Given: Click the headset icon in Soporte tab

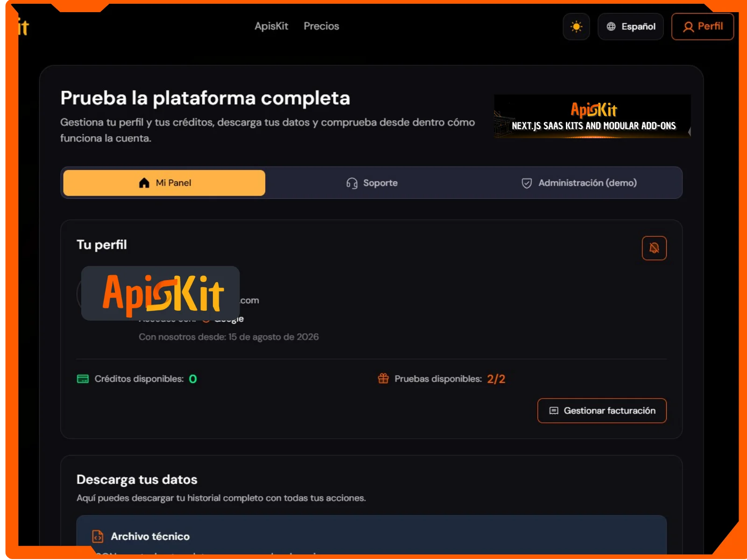Looking at the screenshot, I should tap(352, 183).
